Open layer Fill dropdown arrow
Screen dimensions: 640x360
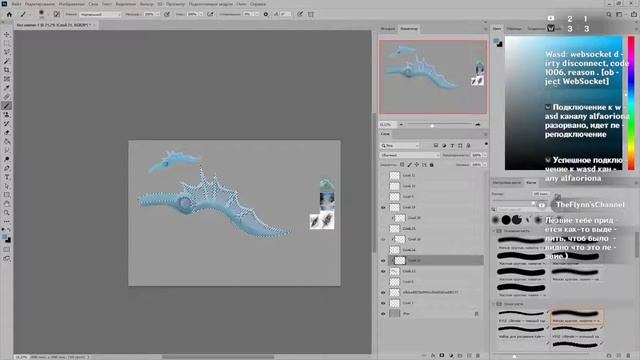pos(485,164)
